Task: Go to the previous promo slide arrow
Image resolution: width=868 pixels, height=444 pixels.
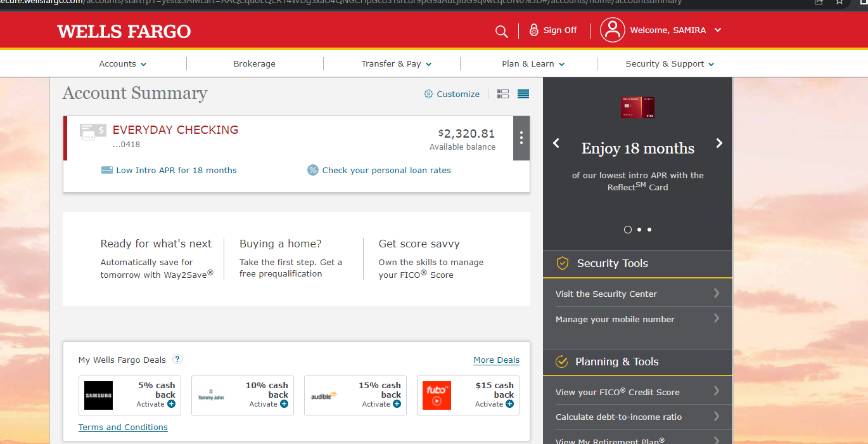Action: (x=556, y=143)
